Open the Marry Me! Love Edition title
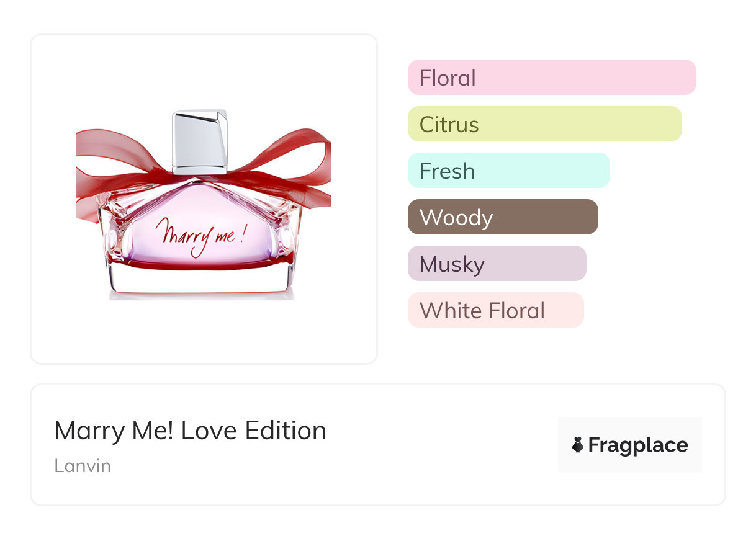The width and height of the screenshot is (756, 536). (191, 431)
